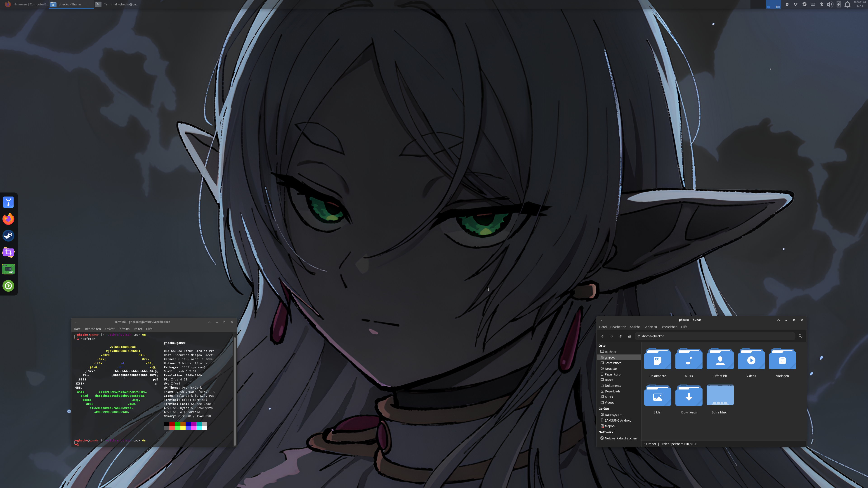
Task: Open the Lesezeichen menu in Thunar
Action: [x=669, y=327]
